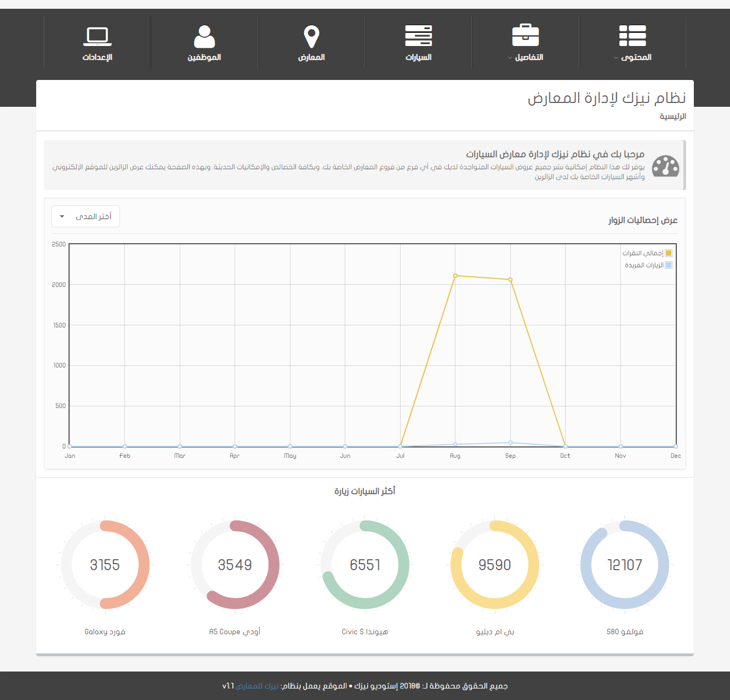Click the green 6551 هيوندا Civic S gauge
730x700 pixels.
point(365,565)
